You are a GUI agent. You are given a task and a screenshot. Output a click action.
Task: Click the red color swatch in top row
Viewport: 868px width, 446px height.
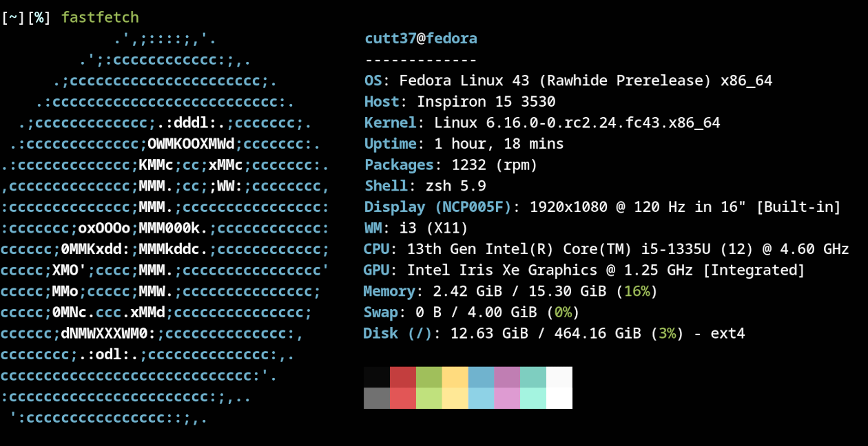tap(403, 376)
